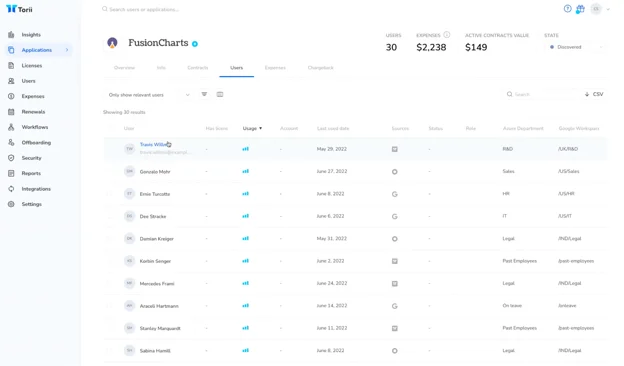This screenshot has height=366, width=624.
Task: Check the Araceli Hartmann row checkbox
Action: pyautogui.click(x=110, y=306)
